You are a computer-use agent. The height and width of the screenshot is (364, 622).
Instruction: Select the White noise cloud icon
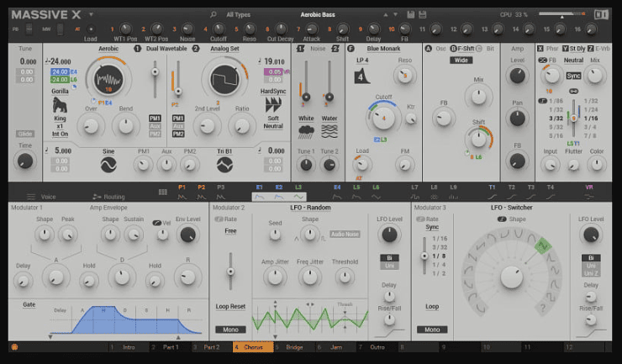[x=306, y=132]
